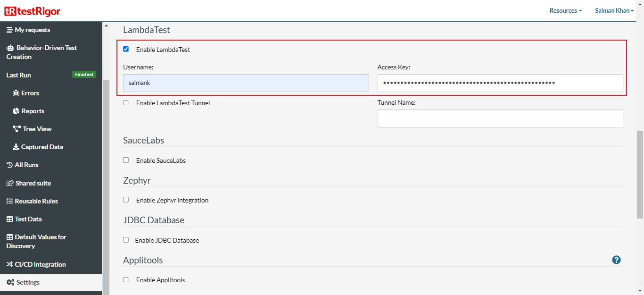
Task: Click the LambdaTest Username input field
Action: (x=246, y=83)
